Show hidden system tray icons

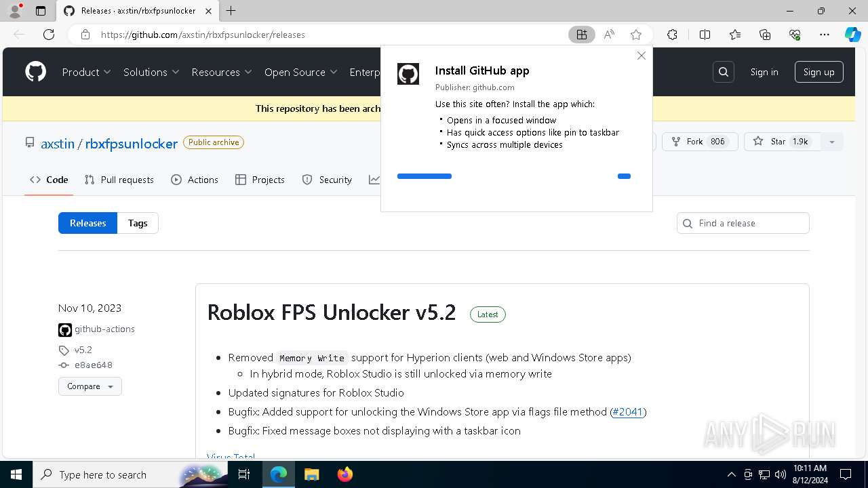pos(731,474)
